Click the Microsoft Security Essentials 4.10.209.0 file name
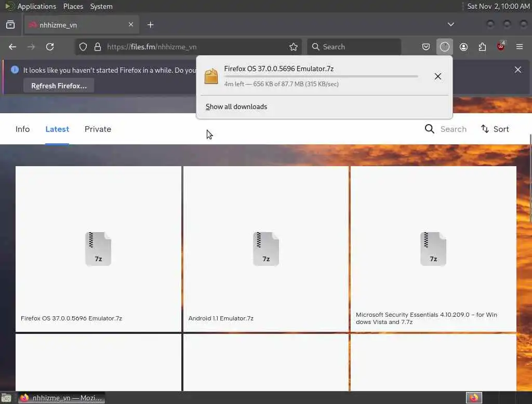The image size is (532, 404). (x=427, y=318)
